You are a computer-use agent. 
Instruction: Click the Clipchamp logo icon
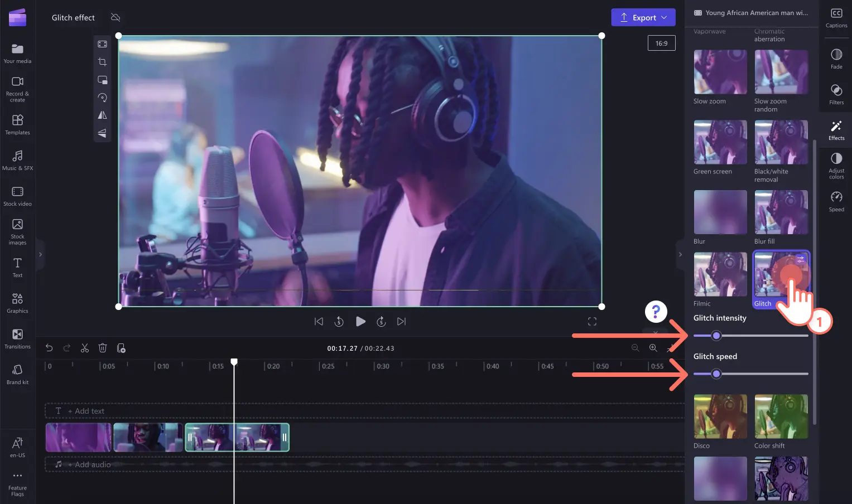point(17,17)
